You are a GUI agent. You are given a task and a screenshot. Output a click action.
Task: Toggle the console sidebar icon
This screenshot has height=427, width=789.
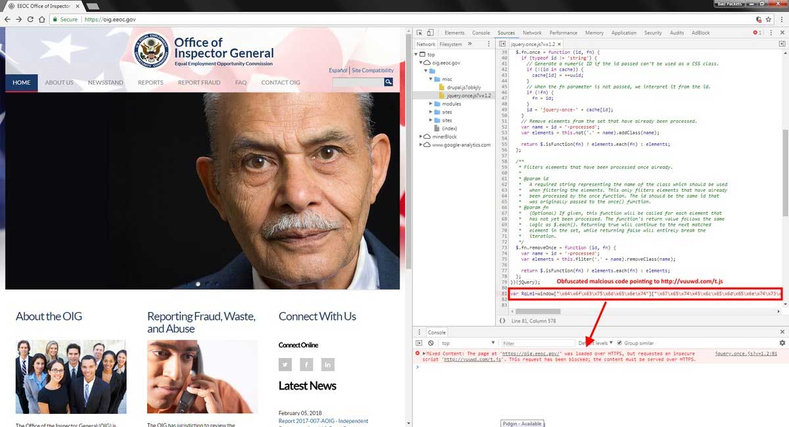pos(419,343)
